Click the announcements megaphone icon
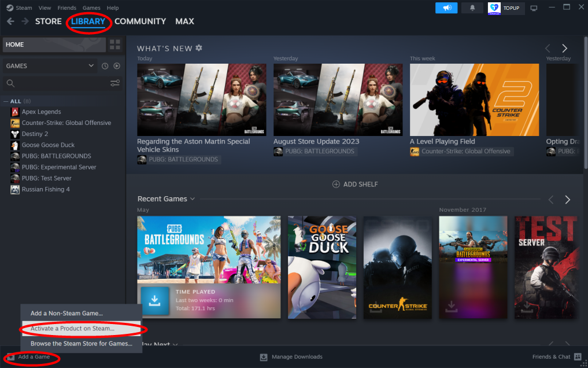The height and width of the screenshot is (368, 588). [x=446, y=8]
